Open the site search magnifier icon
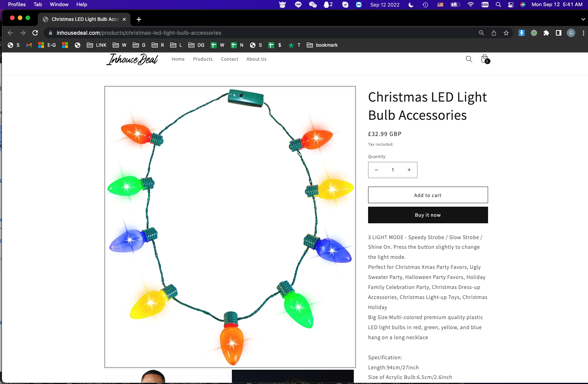The image size is (588, 384). tap(469, 59)
